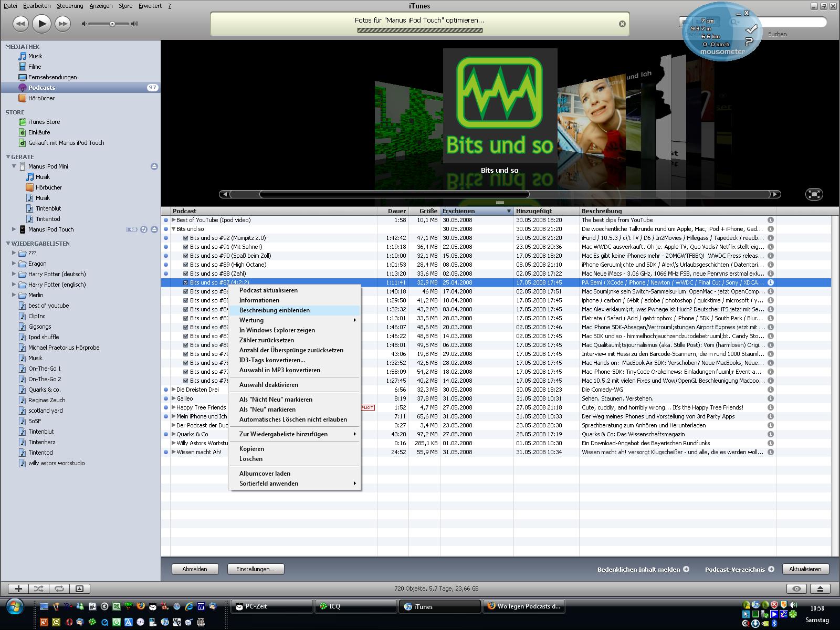Click Cover Flow scrollbar thumb
Screen dimensions: 840x630
coord(394,194)
